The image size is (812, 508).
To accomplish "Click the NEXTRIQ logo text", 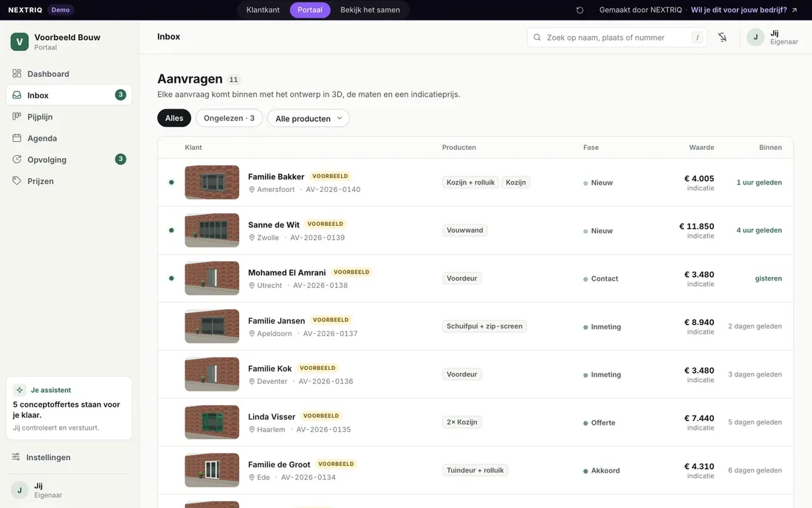I will click(x=25, y=10).
